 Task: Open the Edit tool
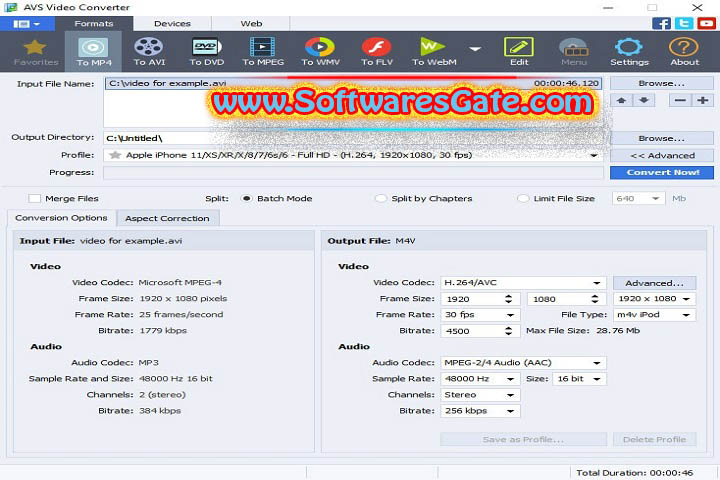[519, 51]
